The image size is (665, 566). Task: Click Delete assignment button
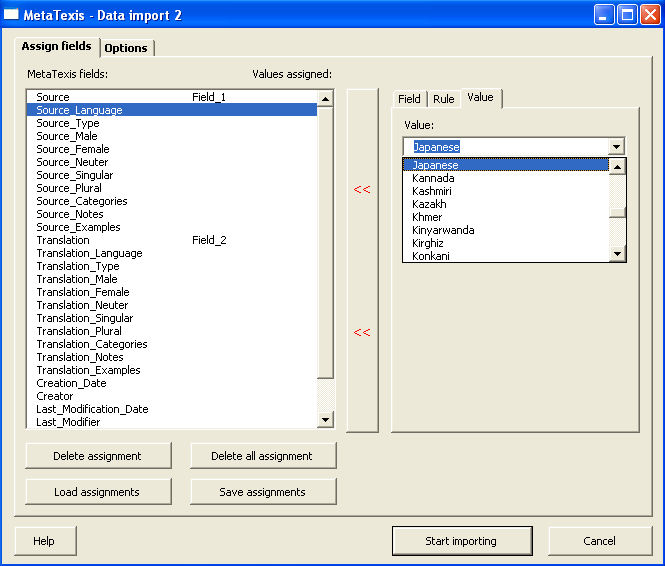(98, 456)
